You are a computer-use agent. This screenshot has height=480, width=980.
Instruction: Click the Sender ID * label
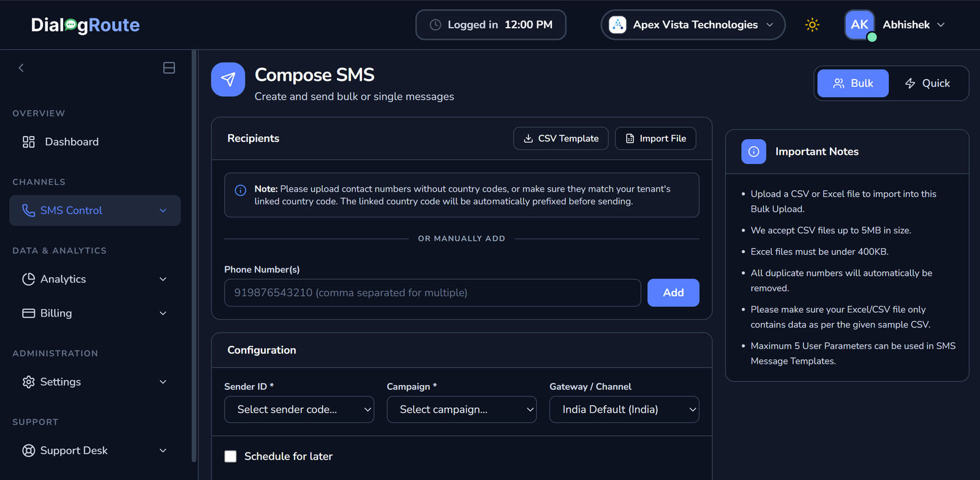(x=249, y=386)
